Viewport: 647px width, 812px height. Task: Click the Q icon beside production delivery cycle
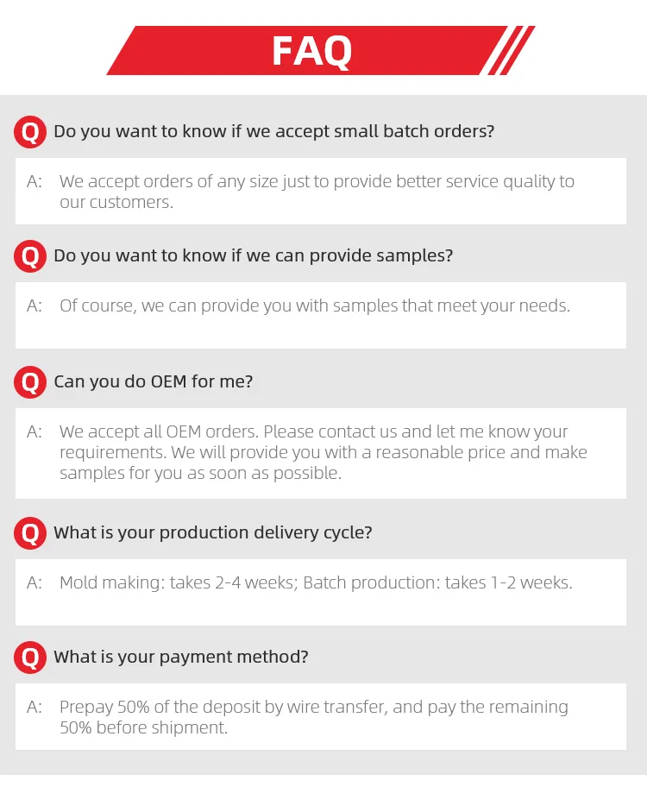[x=30, y=533]
